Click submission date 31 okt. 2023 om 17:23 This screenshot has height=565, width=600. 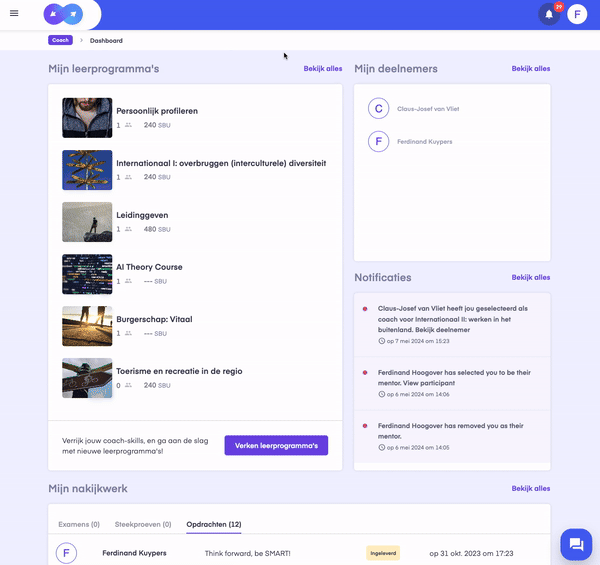pos(471,553)
